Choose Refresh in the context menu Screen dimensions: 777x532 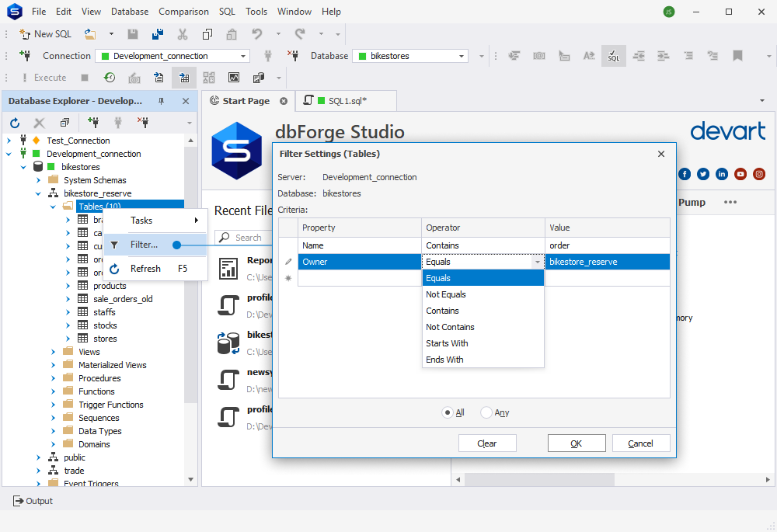(155, 269)
